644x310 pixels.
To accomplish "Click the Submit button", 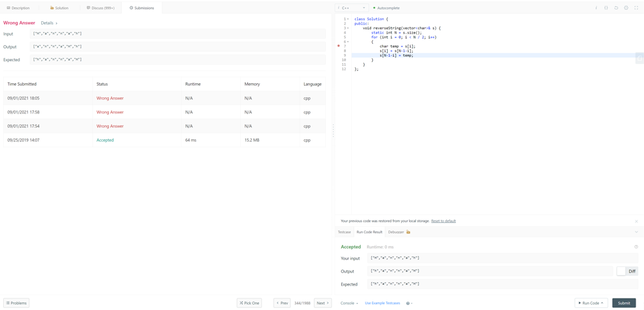I will (623, 303).
